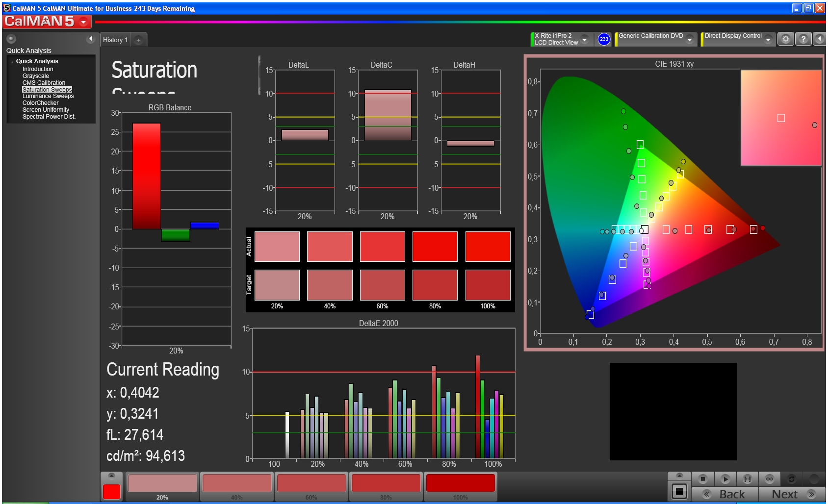This screenshot has width=828, height=504.
Task: Add a new history tab
Action: [x=139, y=40]
